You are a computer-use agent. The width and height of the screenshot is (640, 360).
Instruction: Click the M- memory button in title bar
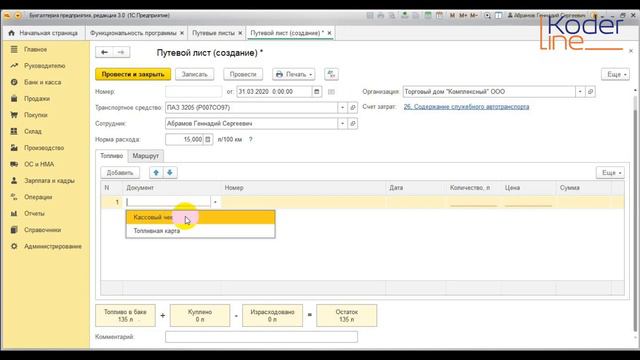point(473,16)
